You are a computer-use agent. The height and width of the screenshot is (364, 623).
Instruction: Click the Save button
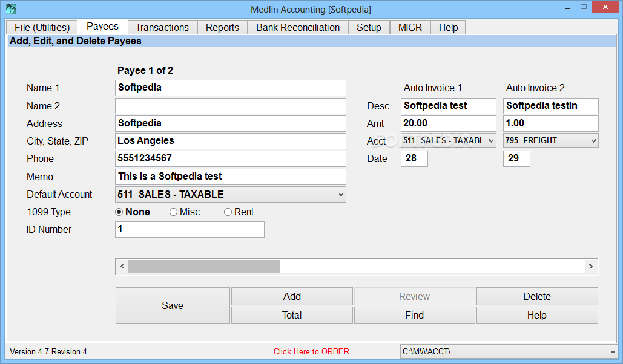coord(173,305)
